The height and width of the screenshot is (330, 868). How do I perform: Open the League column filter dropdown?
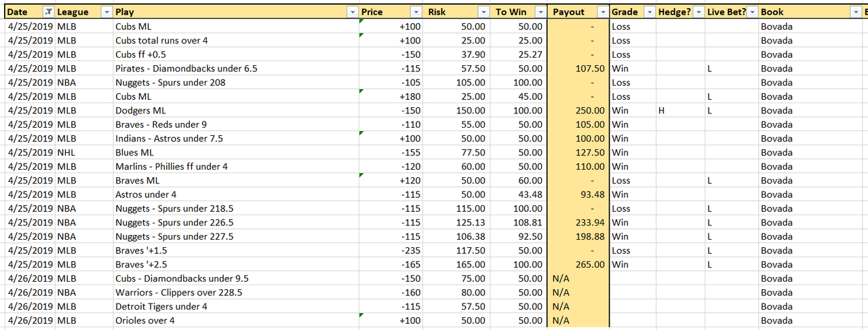(106, 12)
